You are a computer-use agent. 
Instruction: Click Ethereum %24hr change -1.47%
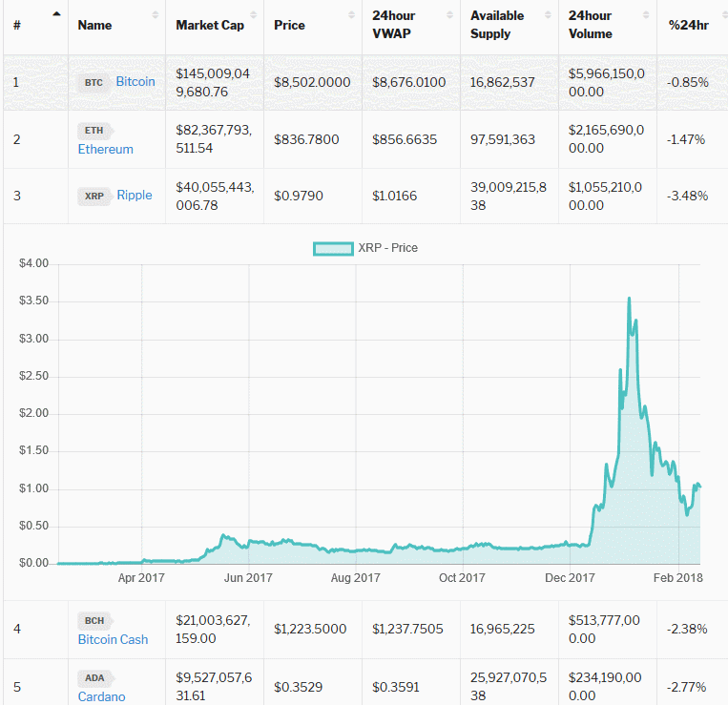coord(686,139)
